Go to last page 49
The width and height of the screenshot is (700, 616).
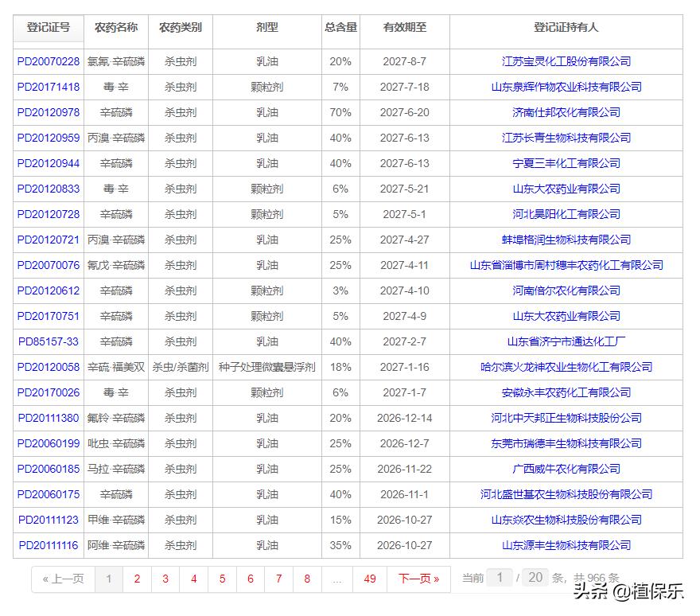pos(370,579)
